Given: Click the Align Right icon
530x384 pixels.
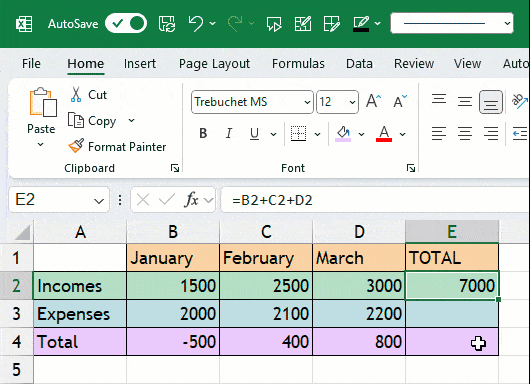Looking at the screenshot, I should (x=491, y=134).
